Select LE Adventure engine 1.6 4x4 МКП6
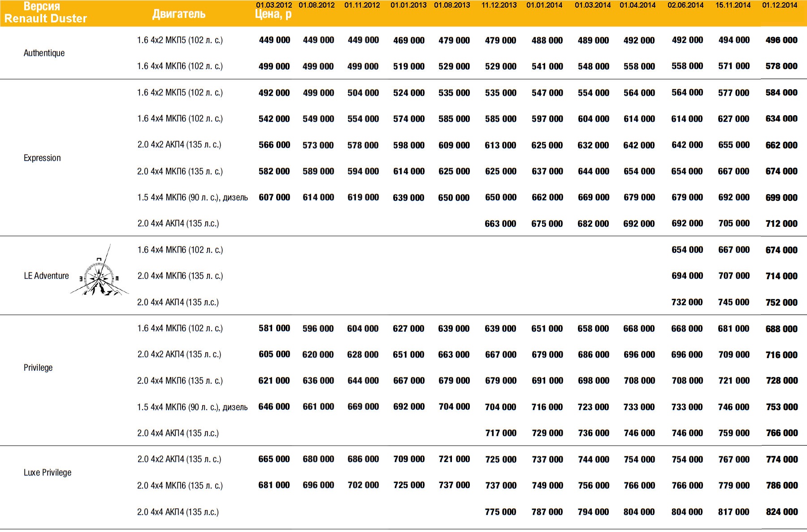This screenshot has width=807, height=532. click(180, 250)
